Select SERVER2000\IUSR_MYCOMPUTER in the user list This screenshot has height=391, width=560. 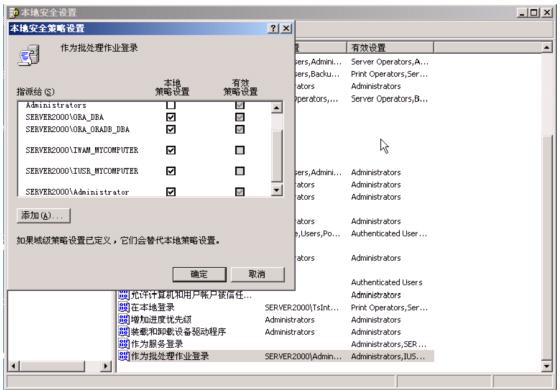(82, 171)
